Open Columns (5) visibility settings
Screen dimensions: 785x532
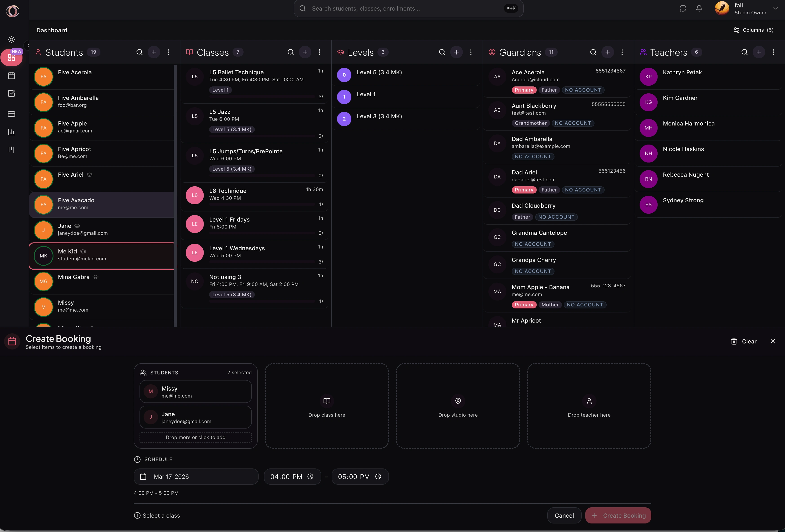click(753, 30)
